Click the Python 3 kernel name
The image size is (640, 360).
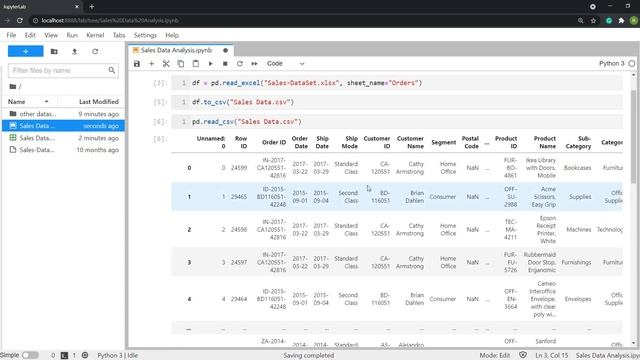coord(611,64)
